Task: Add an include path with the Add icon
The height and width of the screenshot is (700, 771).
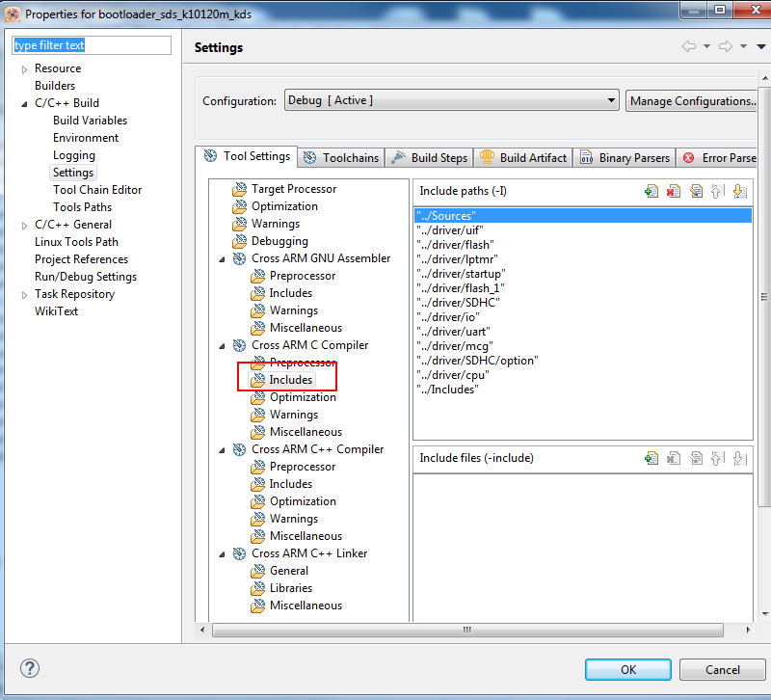Action: pos(651,191)
